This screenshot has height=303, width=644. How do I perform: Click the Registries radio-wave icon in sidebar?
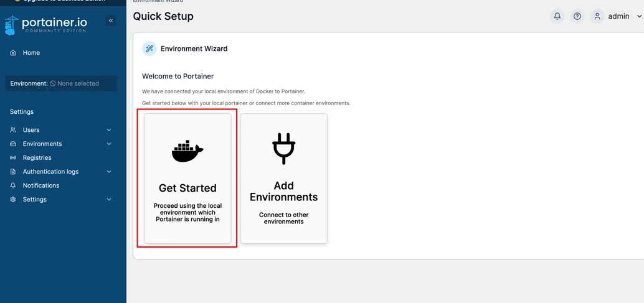13,158
